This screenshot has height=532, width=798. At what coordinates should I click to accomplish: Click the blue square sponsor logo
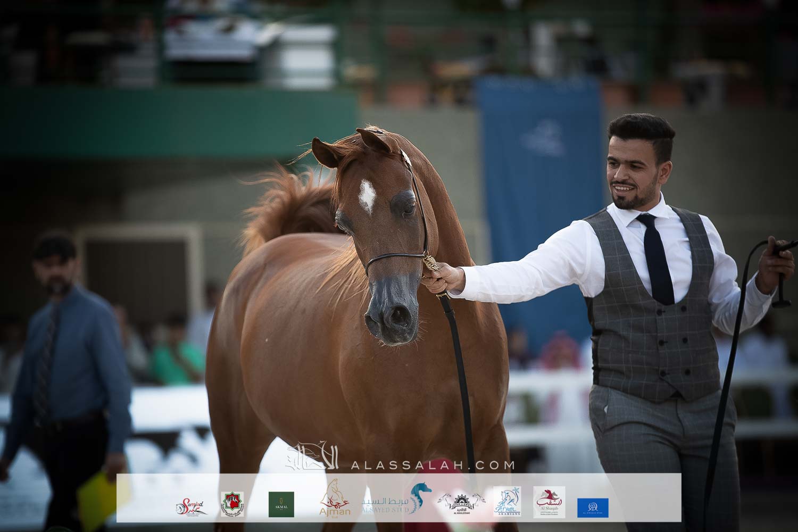[593, 508]
